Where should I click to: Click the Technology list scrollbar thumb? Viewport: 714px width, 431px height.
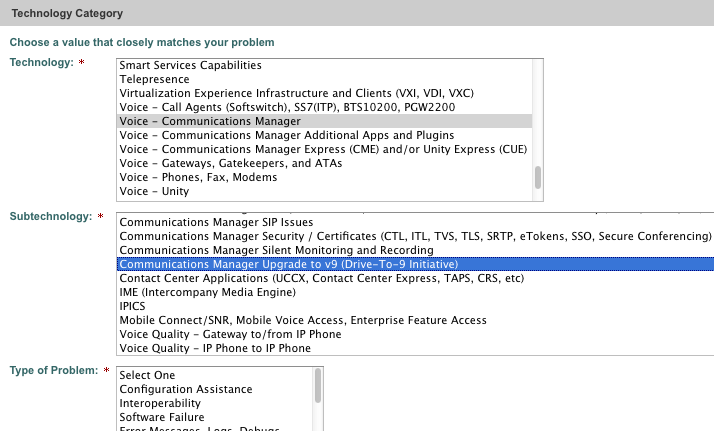point(538,177)
